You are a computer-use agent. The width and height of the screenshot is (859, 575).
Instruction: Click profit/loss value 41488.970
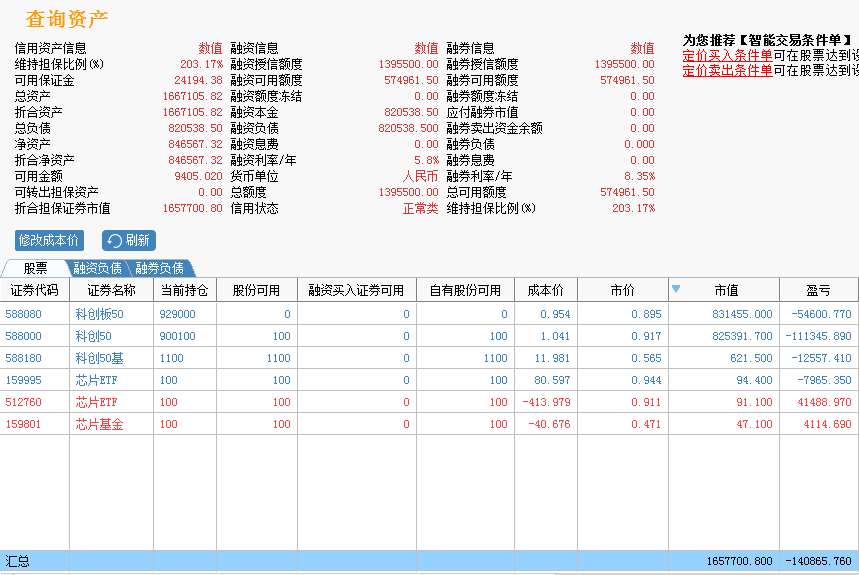pos(824,402)
